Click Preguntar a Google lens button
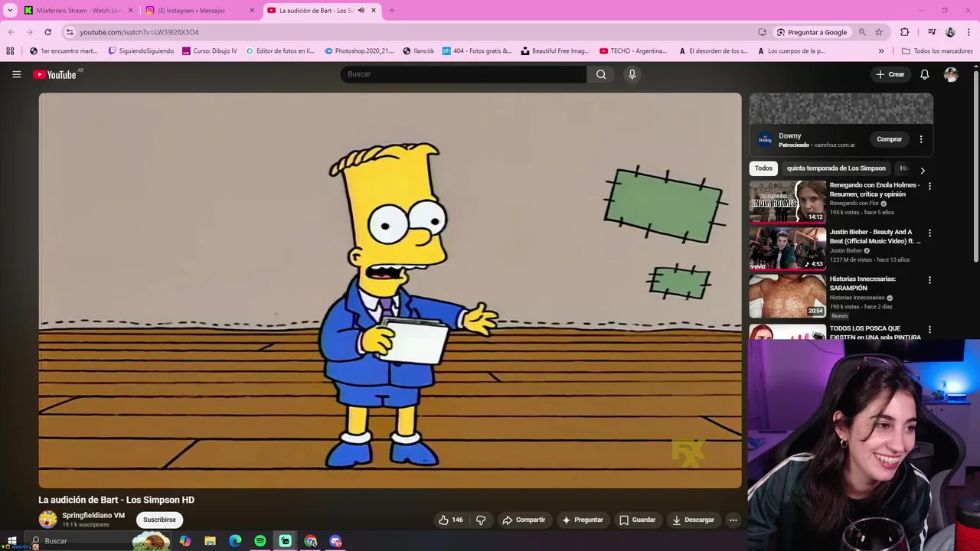 (x=812, y=32)
